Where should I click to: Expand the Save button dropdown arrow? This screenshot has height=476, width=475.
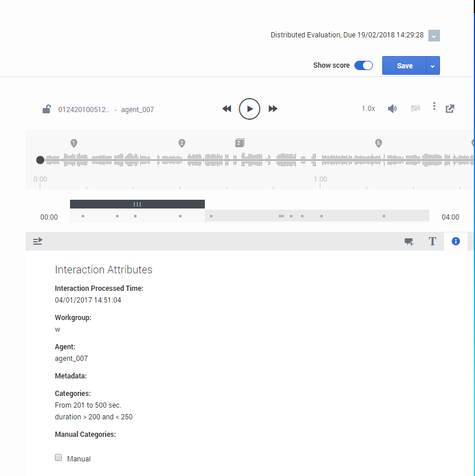click(x=433, y=66)
